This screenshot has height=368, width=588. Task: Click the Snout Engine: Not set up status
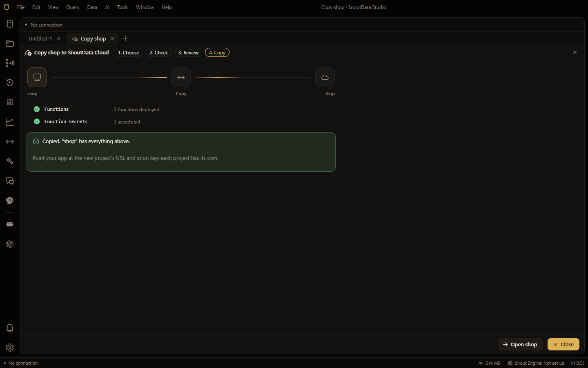(x=536, y=363)
